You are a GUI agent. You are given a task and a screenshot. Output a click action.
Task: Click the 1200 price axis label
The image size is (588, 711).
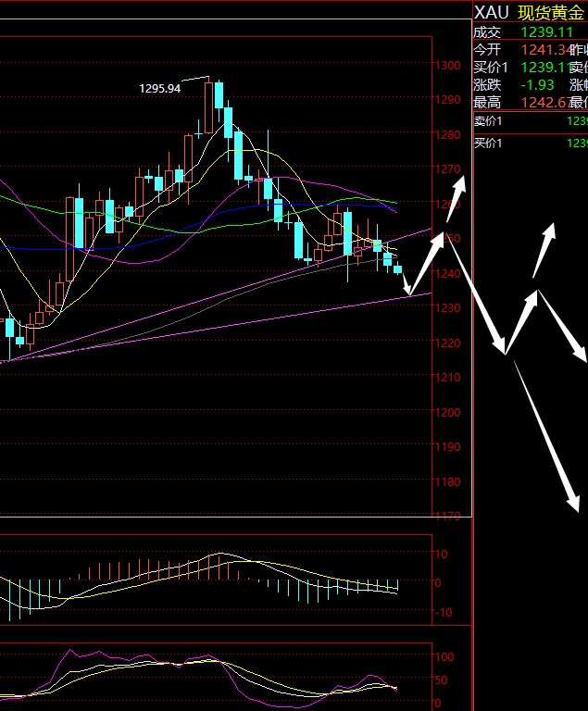(448, 412)
